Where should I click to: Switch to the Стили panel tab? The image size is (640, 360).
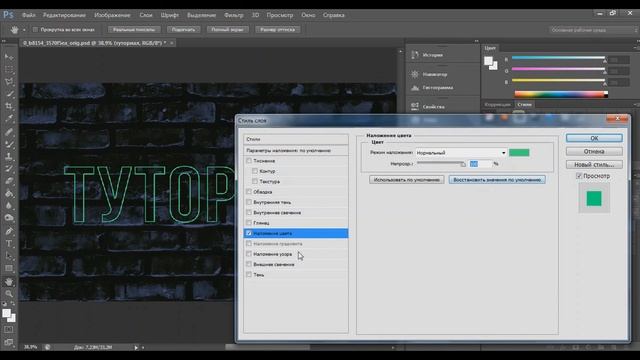click(x=524, y=104)
